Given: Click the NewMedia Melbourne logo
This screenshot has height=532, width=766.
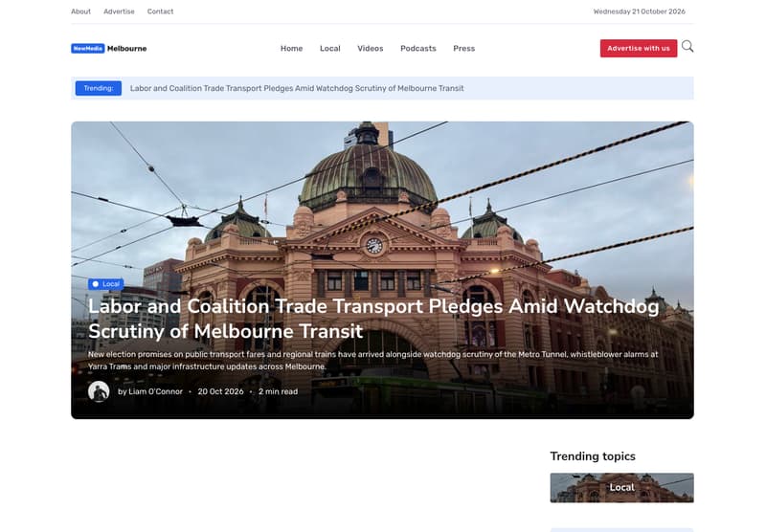Looking at the screenshot, I should [x=109, y=48].
